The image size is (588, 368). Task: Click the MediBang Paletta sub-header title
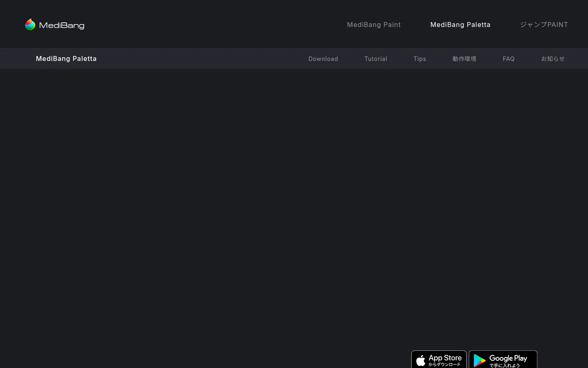[x=66, y=58]
